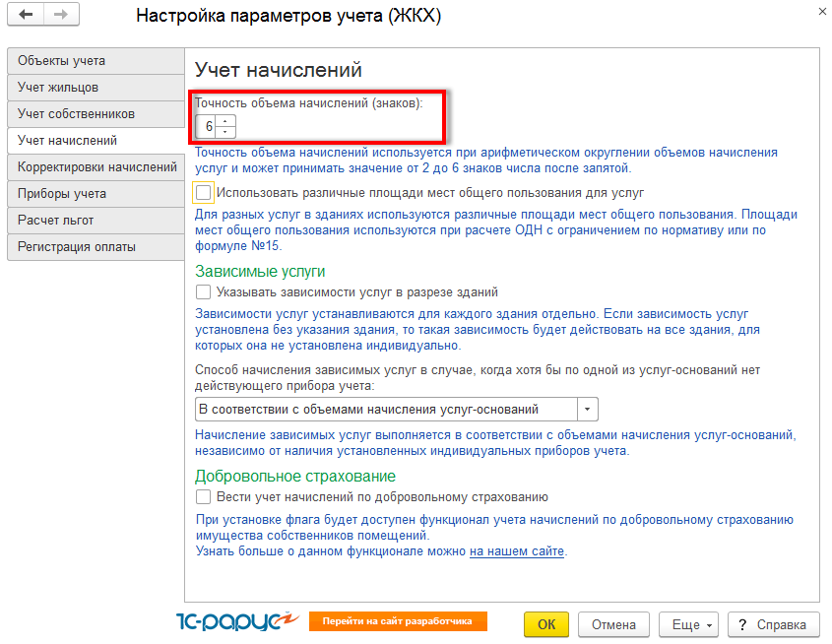832x644 pixels.
Task: Click the back navigation arrow
Action: pyautogui.click(x=27, y=16)
